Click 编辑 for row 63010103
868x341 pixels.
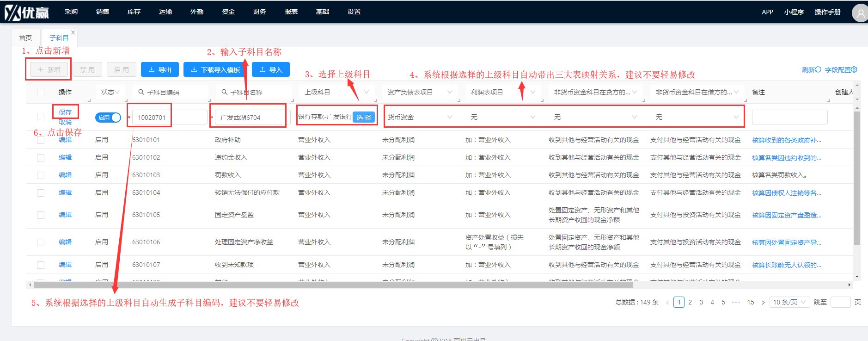65,175
